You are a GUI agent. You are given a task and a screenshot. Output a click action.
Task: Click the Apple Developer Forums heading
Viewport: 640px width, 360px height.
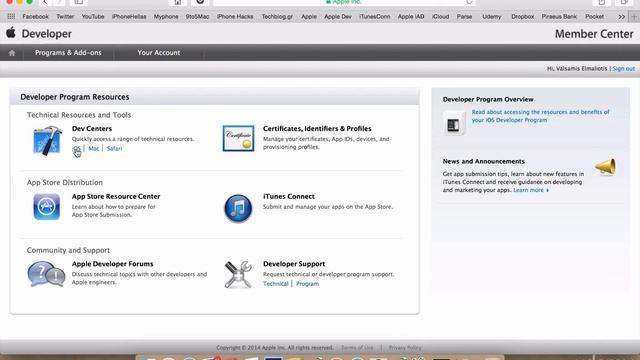tap(113, 264)
